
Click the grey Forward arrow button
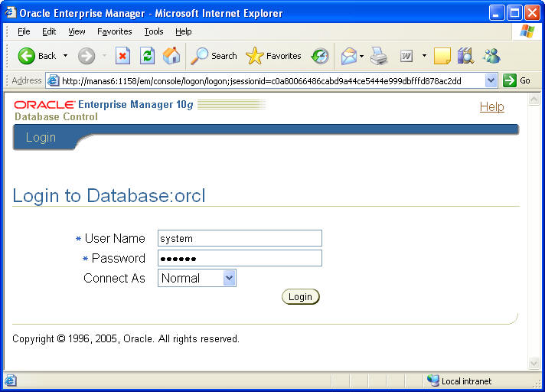coord(86,56)
